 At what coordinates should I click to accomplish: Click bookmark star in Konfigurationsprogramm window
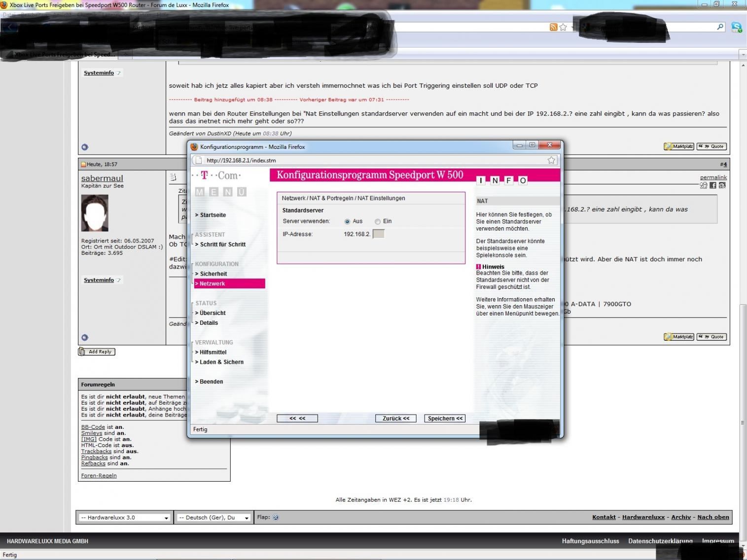click(551, 160)
